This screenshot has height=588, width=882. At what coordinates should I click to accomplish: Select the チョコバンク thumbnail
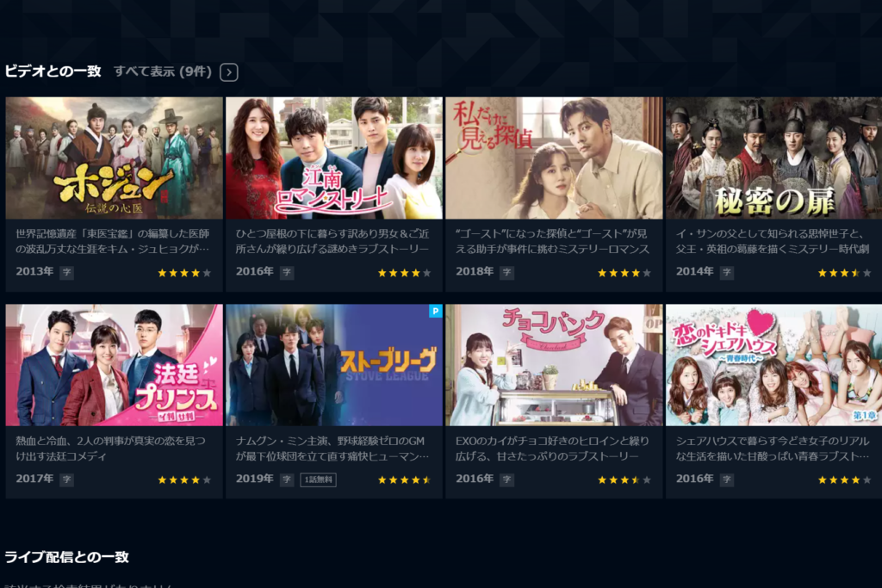click(x=554, y=365)
